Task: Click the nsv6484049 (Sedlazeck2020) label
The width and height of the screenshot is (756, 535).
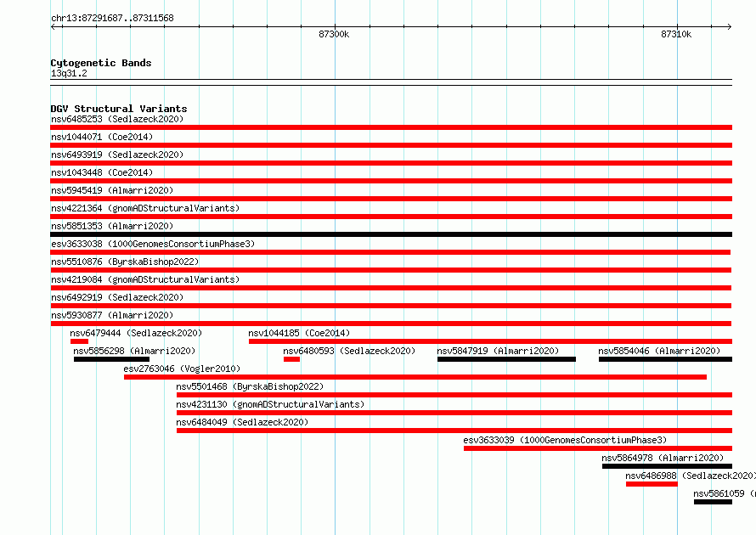Action: click(242, 422)
